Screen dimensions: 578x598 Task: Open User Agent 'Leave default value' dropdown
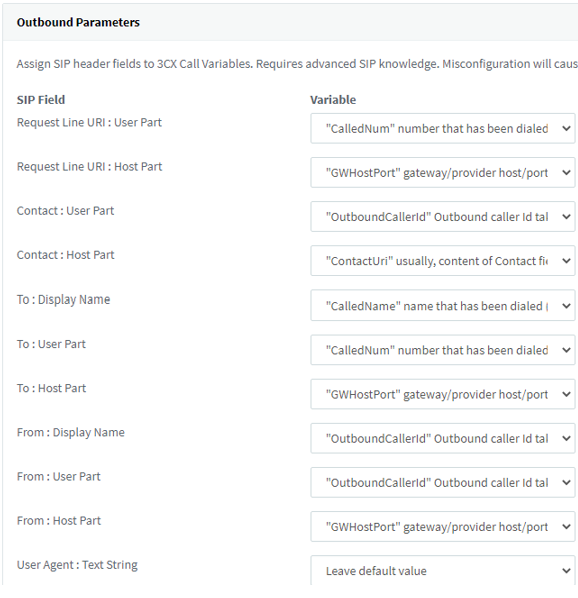click(443, 571)
